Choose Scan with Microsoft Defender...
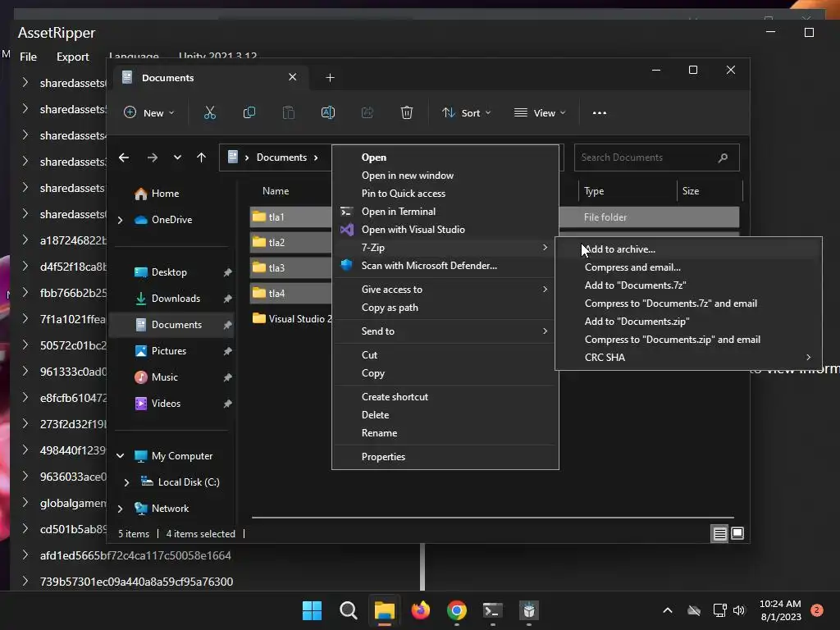This screenshot has width=840, height=630. click(x=445, y=266)
